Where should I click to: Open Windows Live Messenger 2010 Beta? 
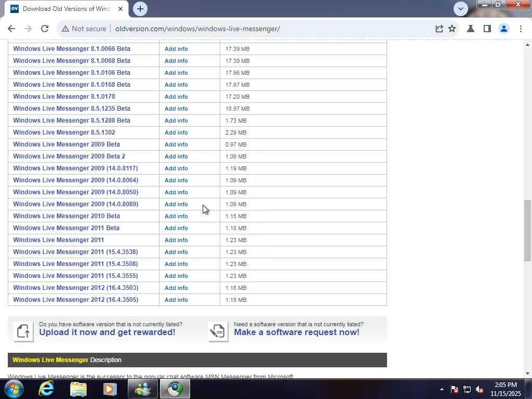(x=66, y=216)
